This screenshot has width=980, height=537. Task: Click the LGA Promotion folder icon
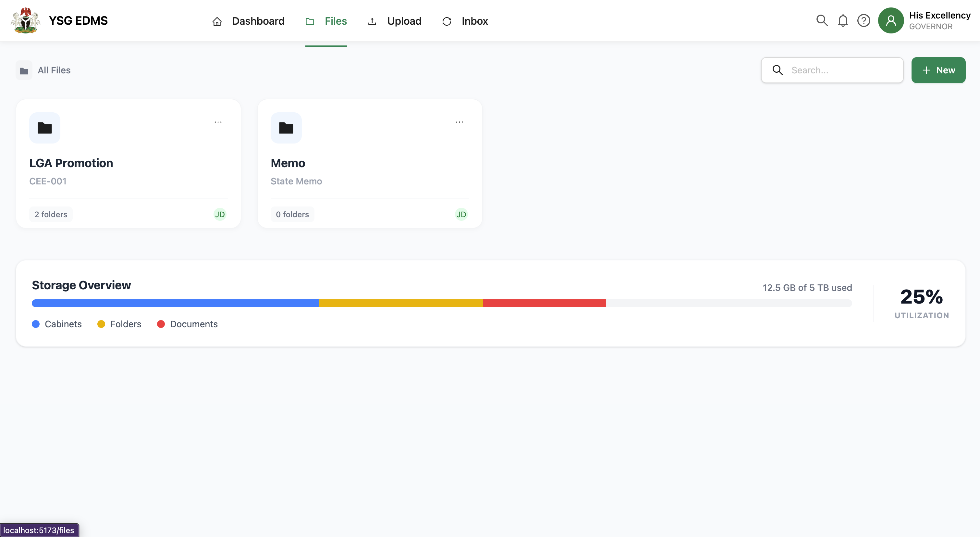point(44,128)
